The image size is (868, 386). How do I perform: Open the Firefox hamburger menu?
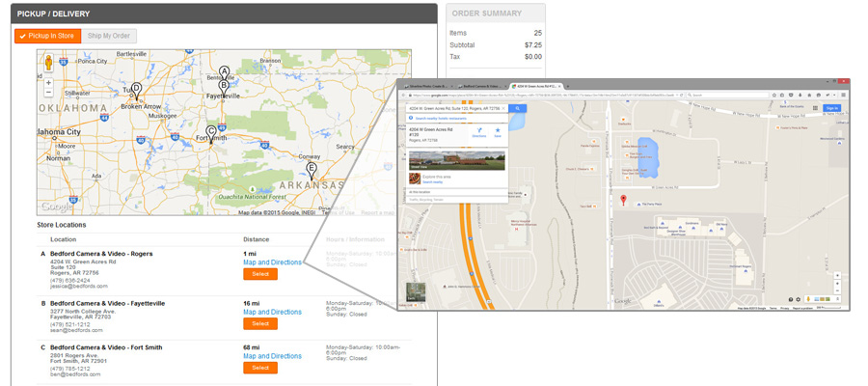843,95
